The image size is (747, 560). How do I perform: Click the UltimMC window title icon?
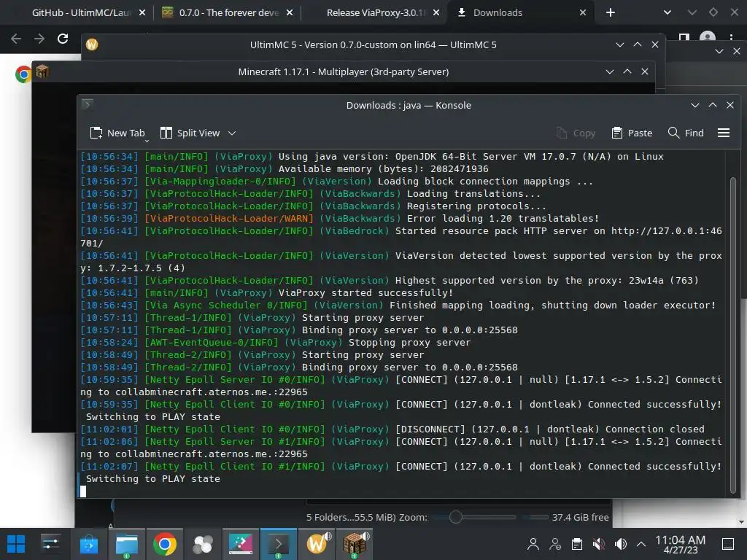pos(92,44)
